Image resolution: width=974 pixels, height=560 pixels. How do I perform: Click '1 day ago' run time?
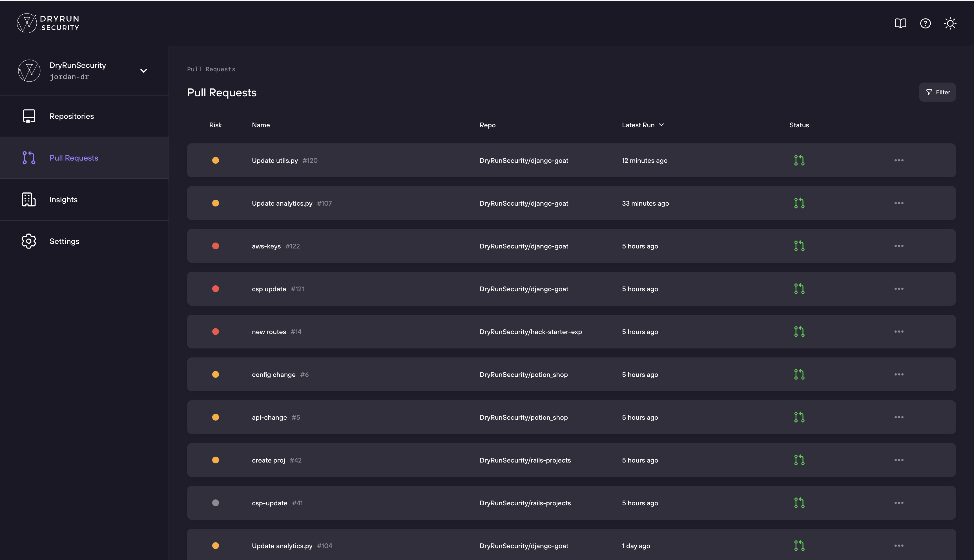[x=636, y=546]
